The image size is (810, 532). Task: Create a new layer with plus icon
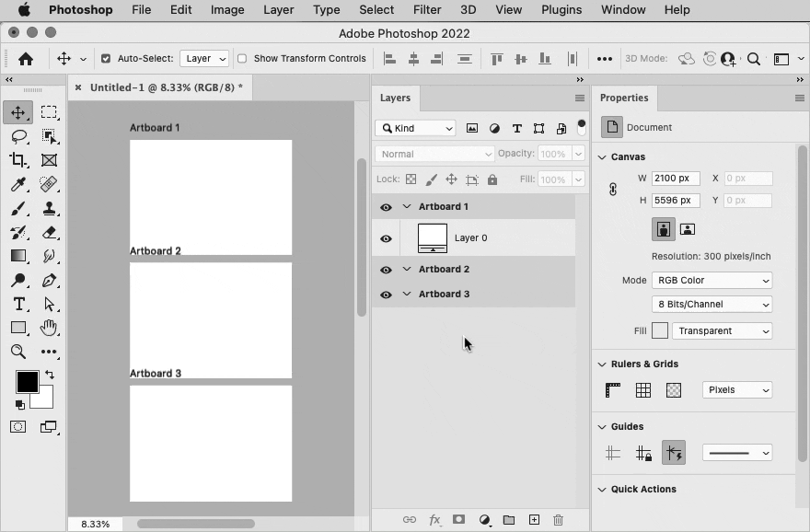tap(534, 520)
